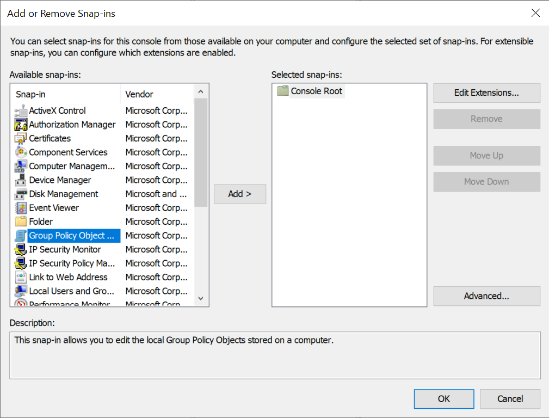Open the Advanced options
This screenshot has width=549, height=418.
click(487, 296)
